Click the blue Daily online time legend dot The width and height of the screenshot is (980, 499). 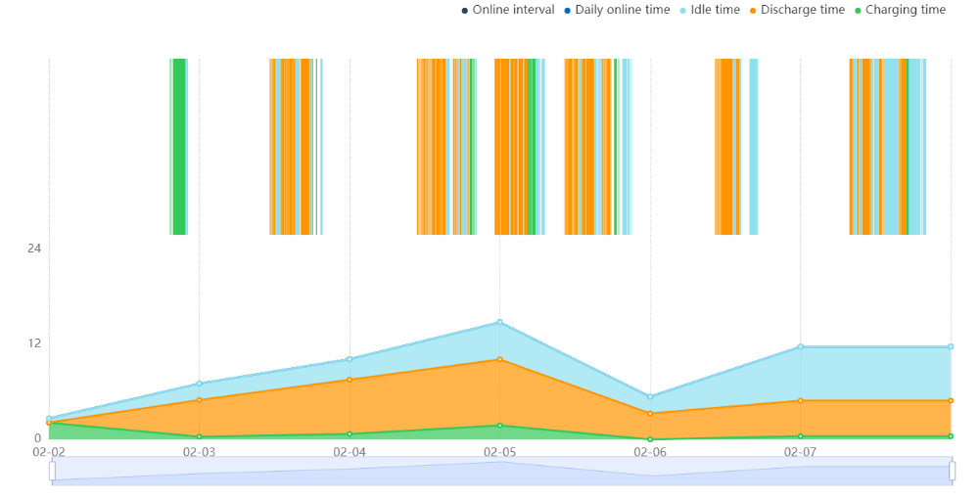568,11
